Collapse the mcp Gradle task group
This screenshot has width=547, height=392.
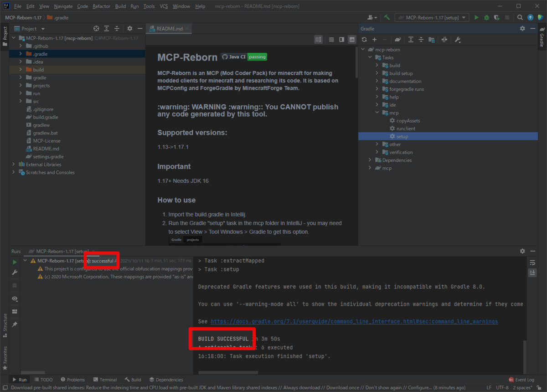(x=377, y=113)
